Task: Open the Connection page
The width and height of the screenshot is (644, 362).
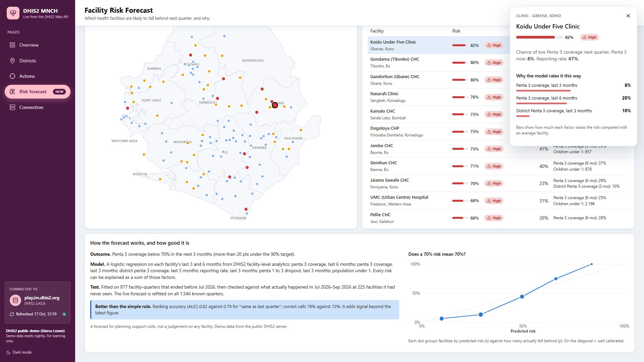Action: click(38, 107)
